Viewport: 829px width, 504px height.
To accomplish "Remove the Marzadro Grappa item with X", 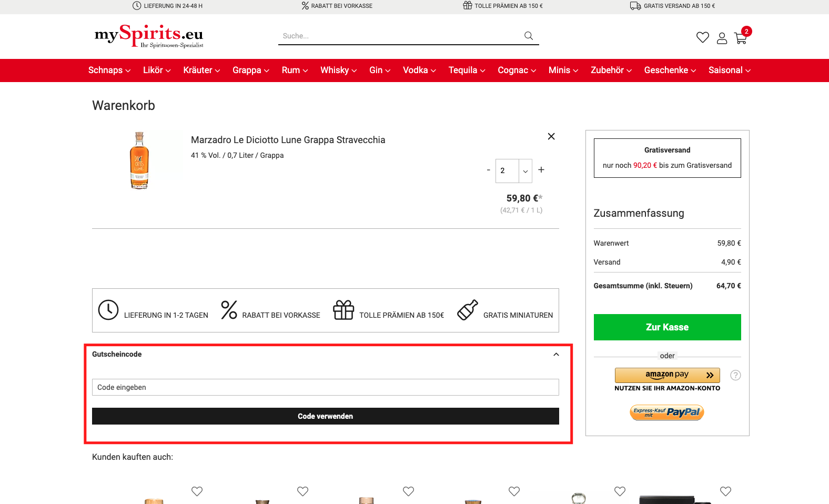I will tap(551, 136).
